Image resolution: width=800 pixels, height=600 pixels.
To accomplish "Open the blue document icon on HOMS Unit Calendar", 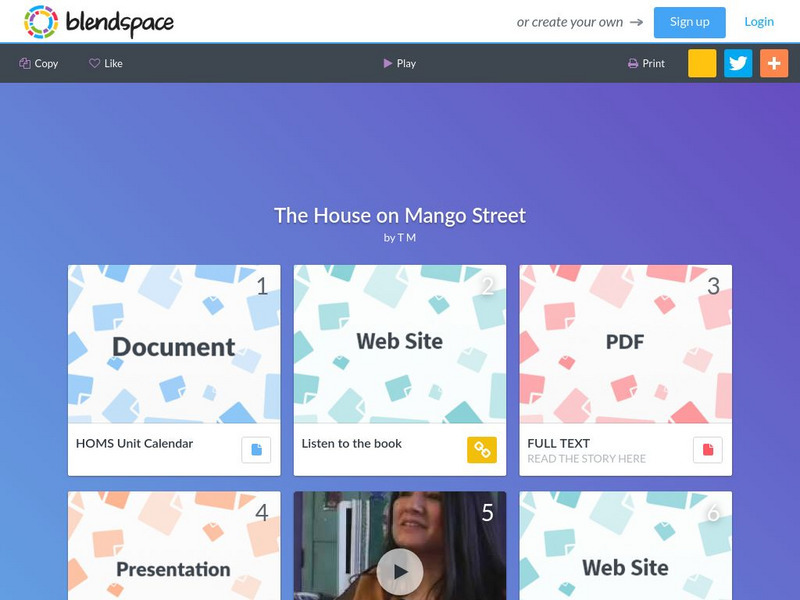I will (256, 449).
